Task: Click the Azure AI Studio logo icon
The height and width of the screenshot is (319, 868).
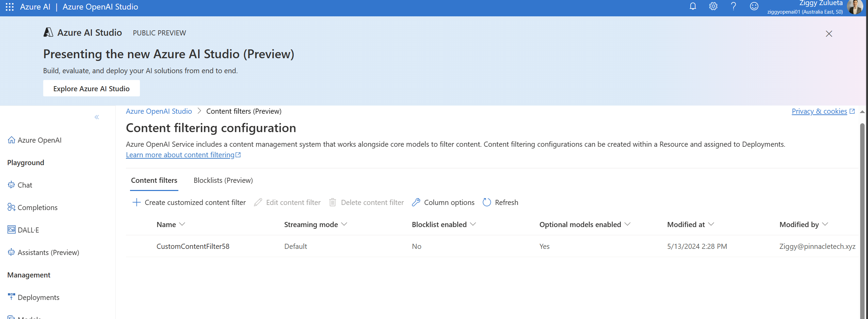Action: point(48,32)
